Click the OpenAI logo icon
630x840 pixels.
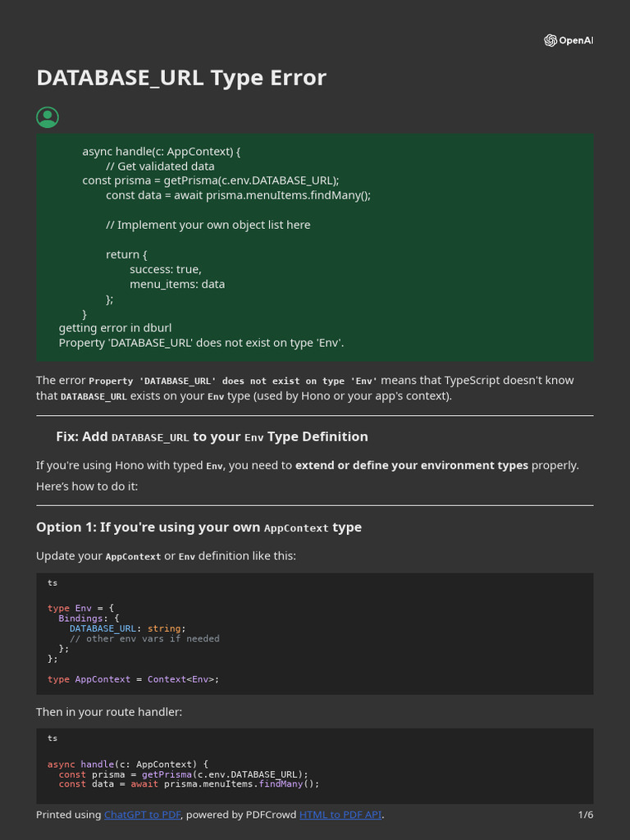[x=550, y=40]
